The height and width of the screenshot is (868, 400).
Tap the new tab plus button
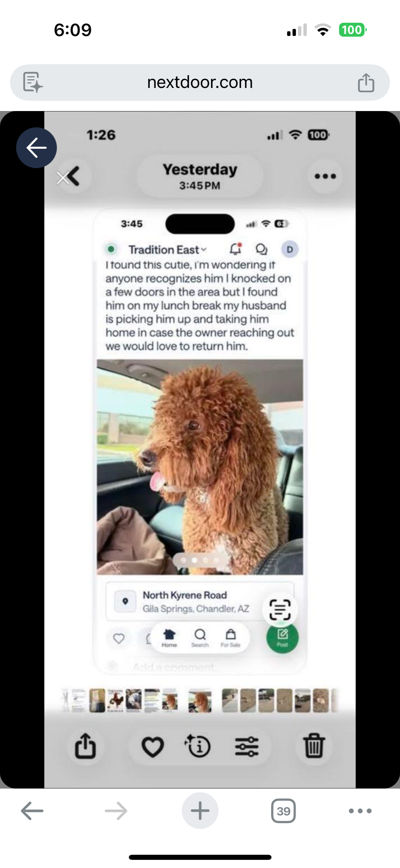click(200, 811)
